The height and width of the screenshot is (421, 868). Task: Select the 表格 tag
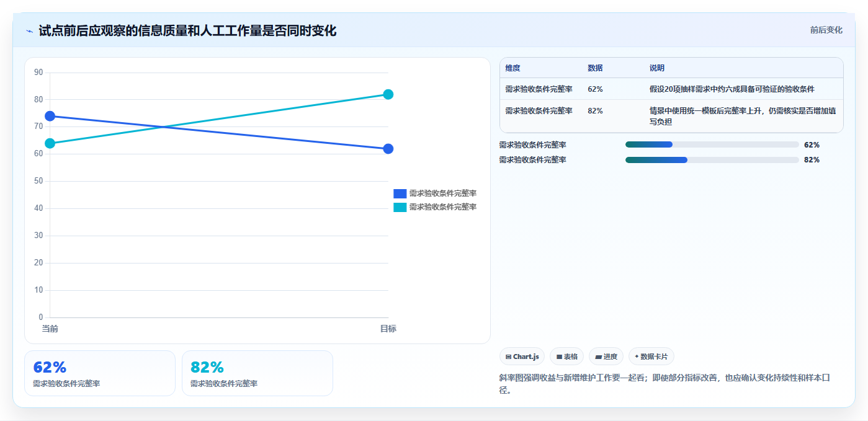566,357
